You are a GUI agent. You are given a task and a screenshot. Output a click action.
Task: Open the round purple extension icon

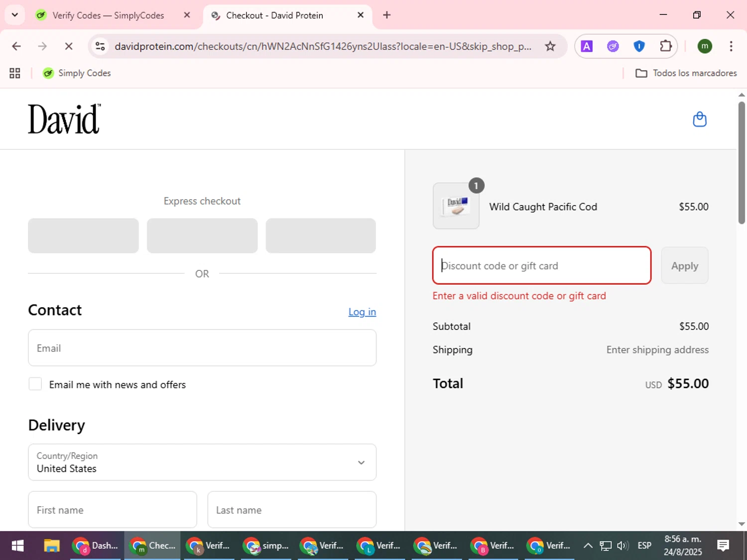[x=613, y=46]
